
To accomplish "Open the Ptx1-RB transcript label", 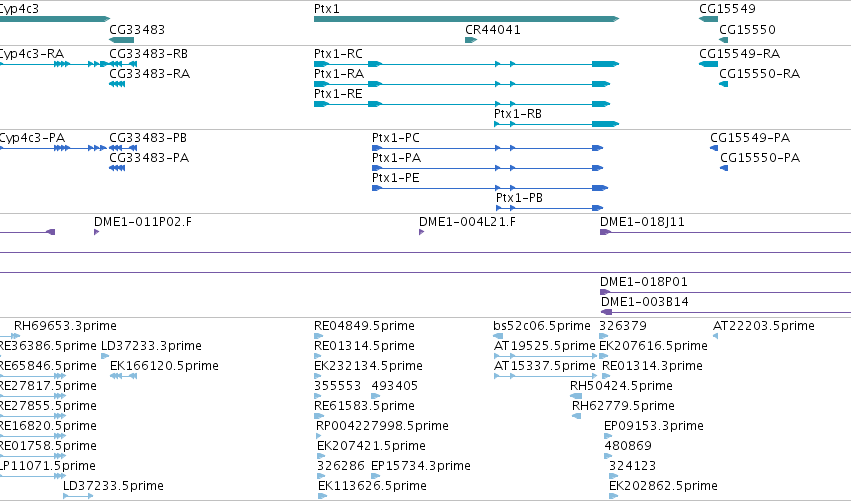I will [518, 114].
